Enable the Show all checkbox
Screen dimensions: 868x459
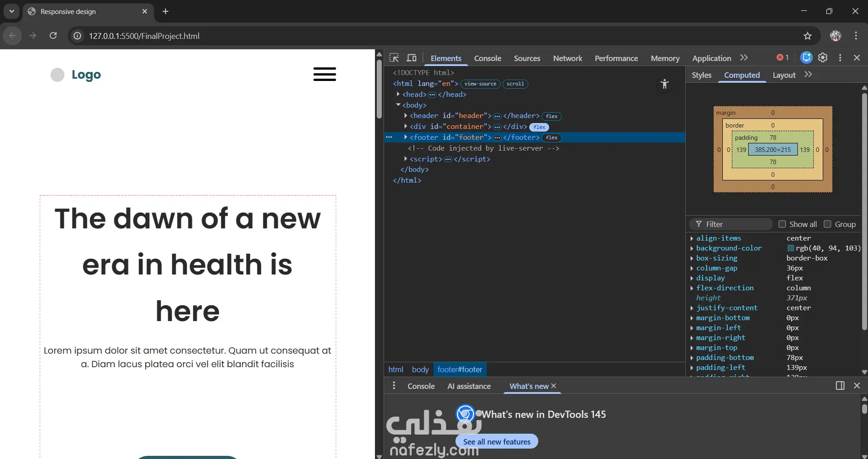[x=782, y=224]
